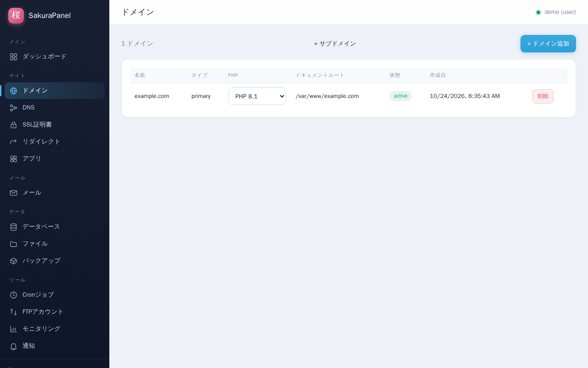Click the lock icon for SSL証明書
This screenshot has width=588, height=368.
point(13,125)
